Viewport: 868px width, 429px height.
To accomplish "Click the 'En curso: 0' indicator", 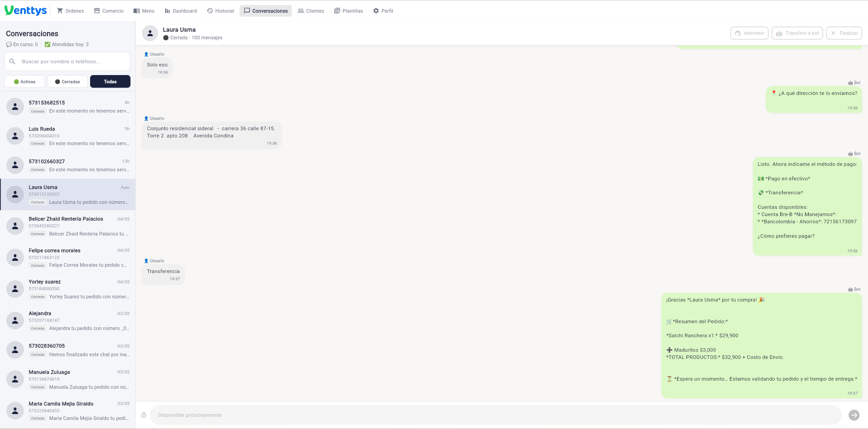I will coord(22,44).
